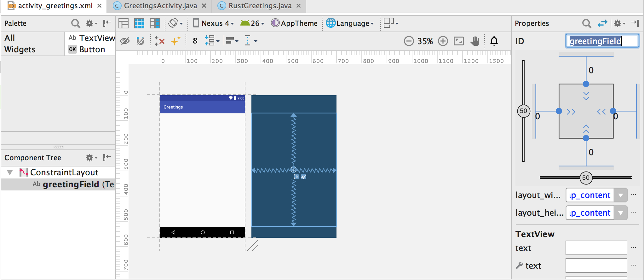
Task: Select ConstraintLayout in Component Tree
Action: [59, 172]
